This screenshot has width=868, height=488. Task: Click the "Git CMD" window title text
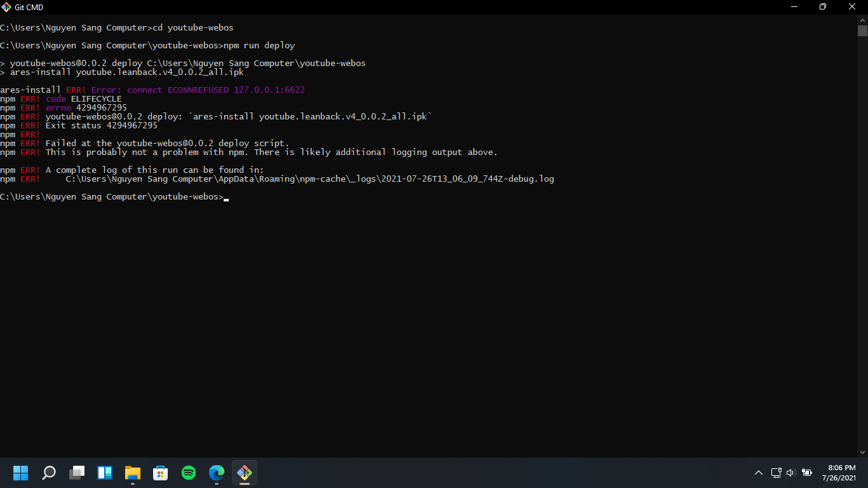pos(29,7)
